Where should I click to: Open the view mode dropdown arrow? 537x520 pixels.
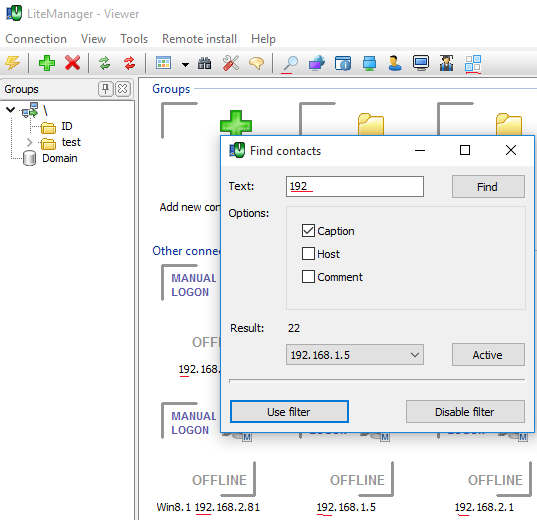(185, 64)
